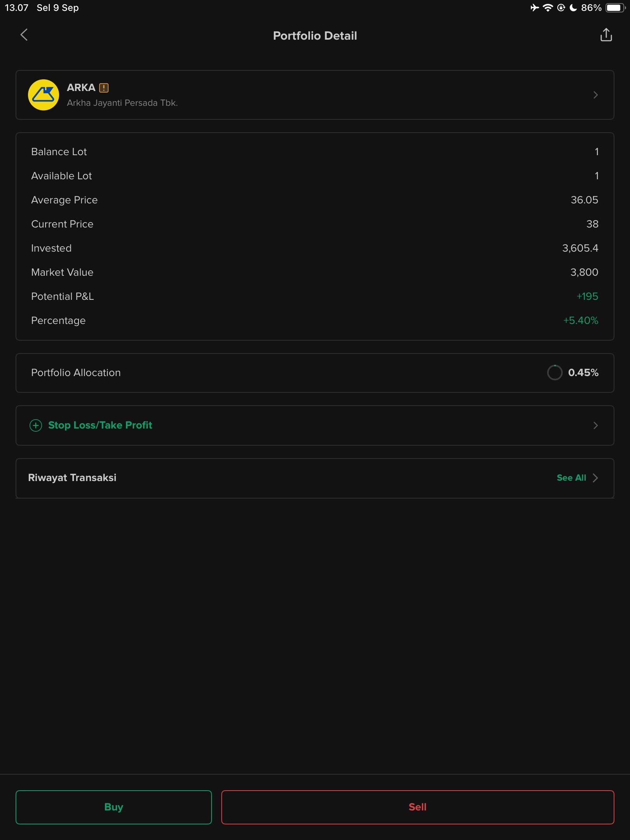
Task: Tap the share icon in header
Action: tap(606, 35)
